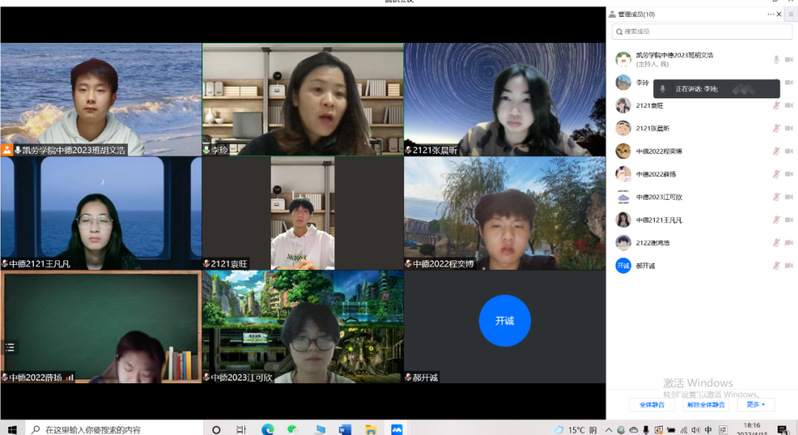
Task: Unmute participant 中德2022程奕博 in member list
Action: point(776,151)
